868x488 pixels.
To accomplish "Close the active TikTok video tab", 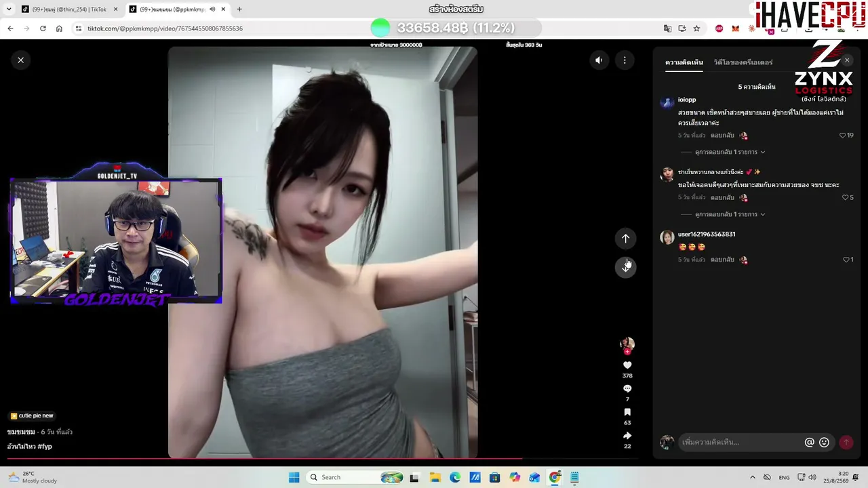I will (223, 9).
